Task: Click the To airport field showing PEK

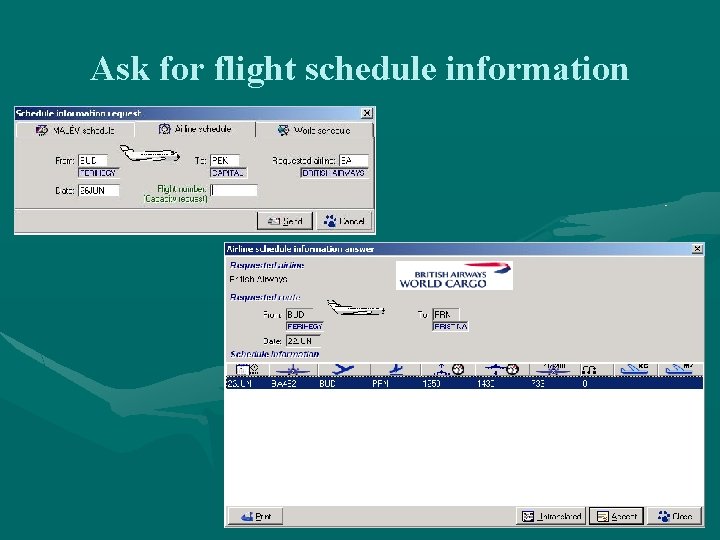Action: point(225,160)
